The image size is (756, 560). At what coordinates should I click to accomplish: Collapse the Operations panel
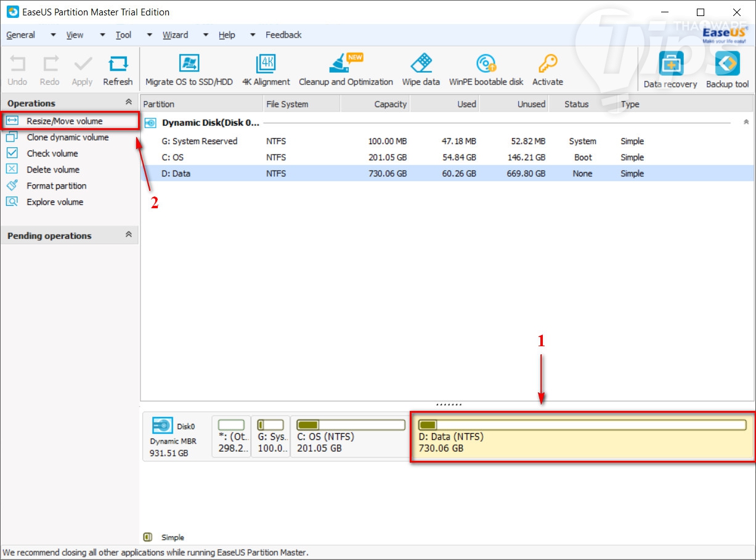point(128,102)
